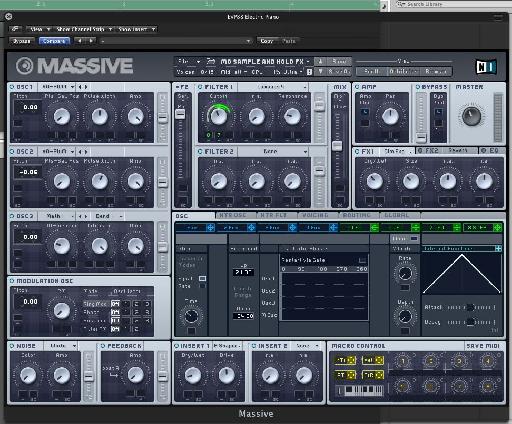Select next preset with Massive down arrow

coord(320,71)
